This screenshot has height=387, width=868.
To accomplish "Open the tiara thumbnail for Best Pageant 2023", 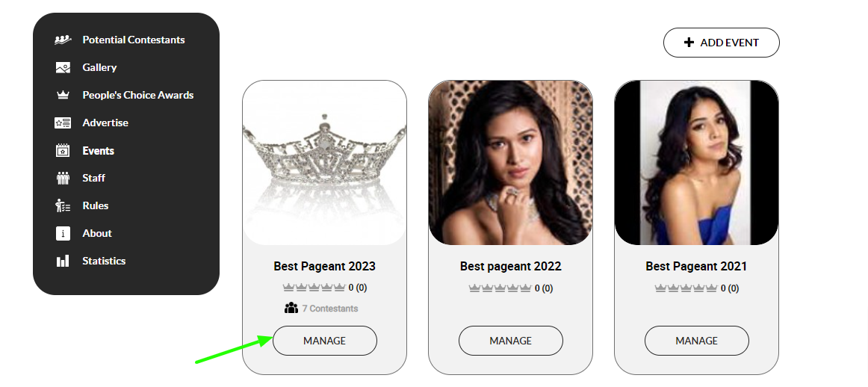I will [324, 163].
